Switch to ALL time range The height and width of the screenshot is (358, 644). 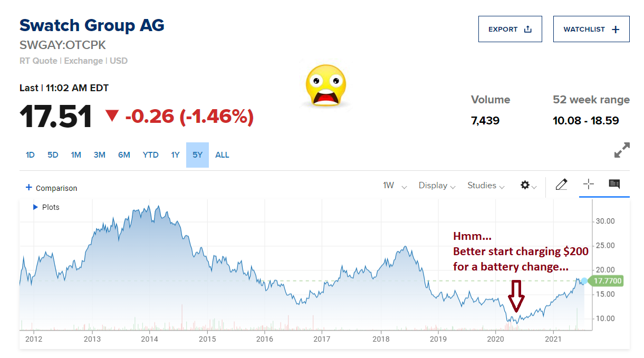coord(222,155)
